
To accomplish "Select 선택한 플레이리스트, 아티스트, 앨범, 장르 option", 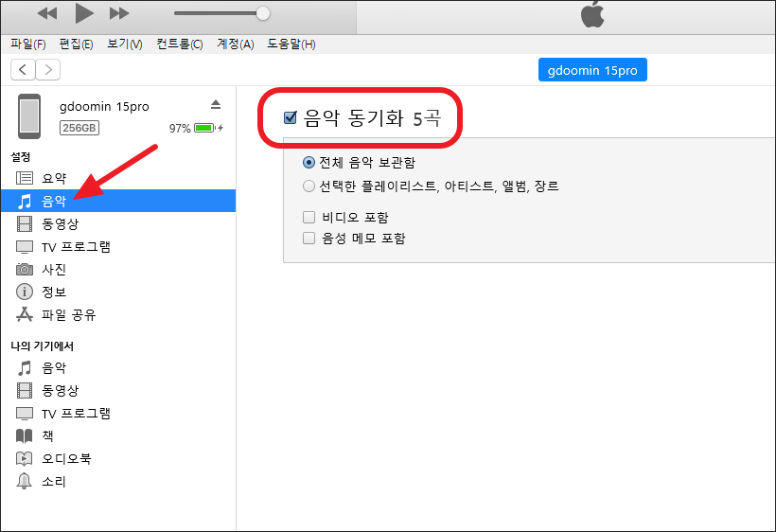I will click(x=309, y=186).
